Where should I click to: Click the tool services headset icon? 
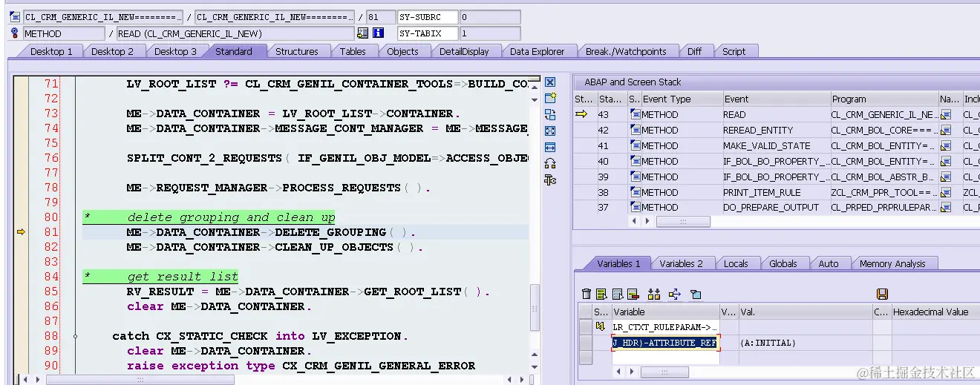click(550, 163)
